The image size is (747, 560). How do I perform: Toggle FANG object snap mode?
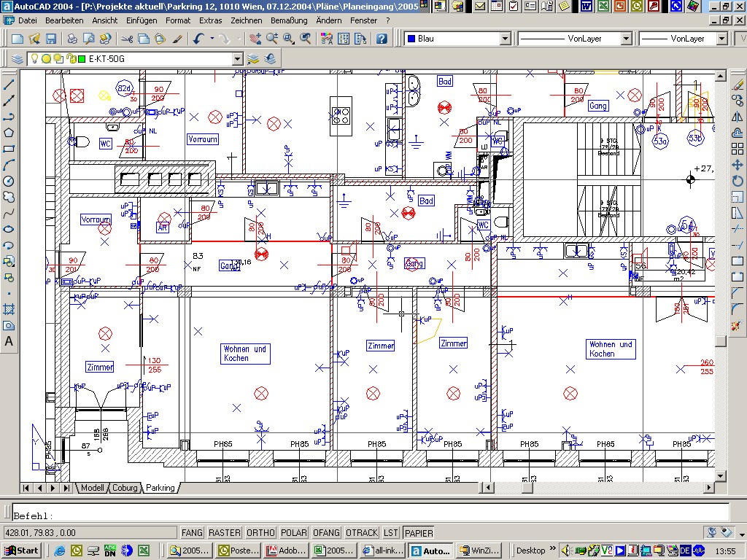point(192,533)
